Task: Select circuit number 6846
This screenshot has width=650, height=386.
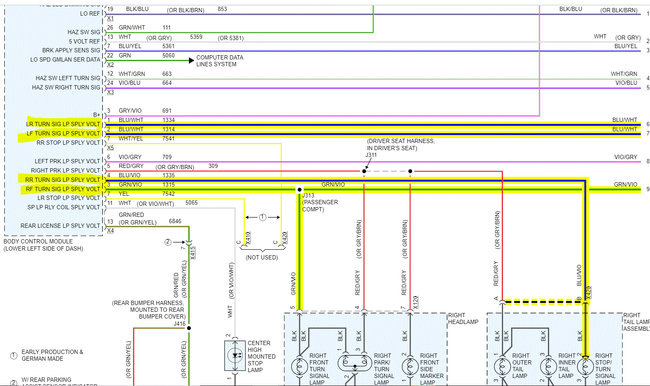Action: (x=175, y=221)
